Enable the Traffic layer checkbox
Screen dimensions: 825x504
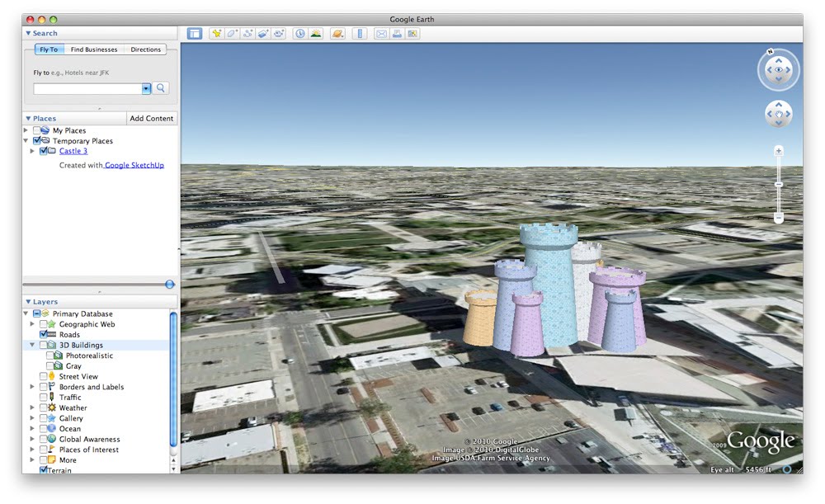(44, 398)
